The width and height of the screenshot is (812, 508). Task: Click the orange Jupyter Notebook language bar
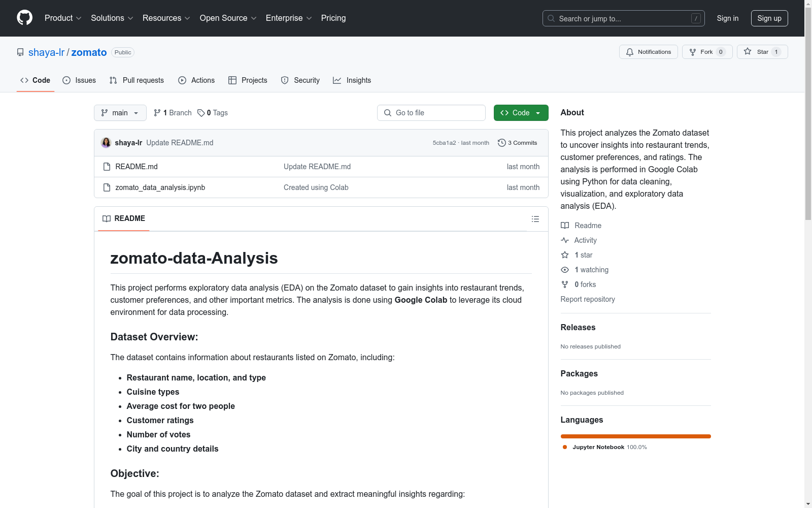click(636, 436)
